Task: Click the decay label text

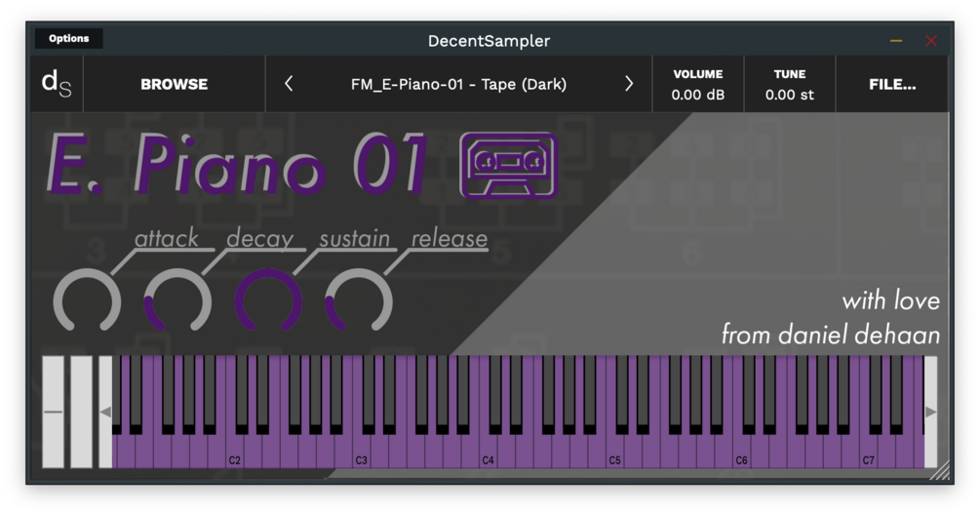Action: click(259, 239)
